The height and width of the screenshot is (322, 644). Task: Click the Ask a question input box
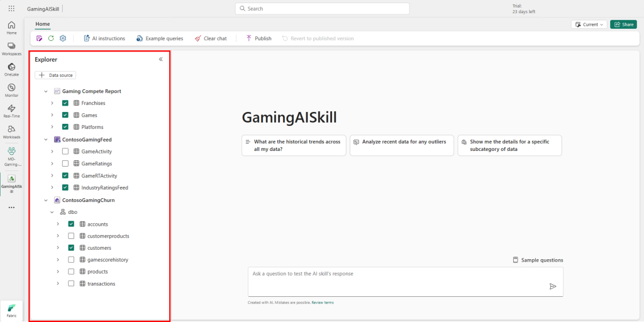point(406,282)
